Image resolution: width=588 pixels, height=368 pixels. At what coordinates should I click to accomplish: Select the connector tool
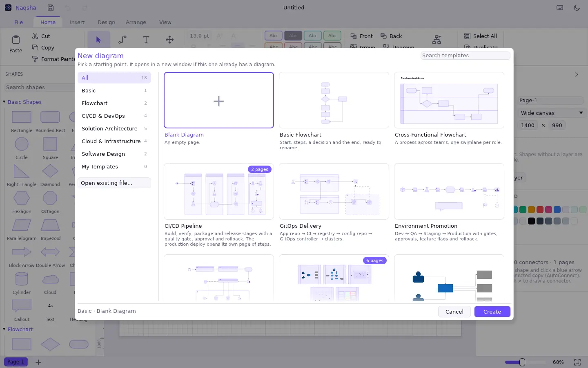(122, 40)
